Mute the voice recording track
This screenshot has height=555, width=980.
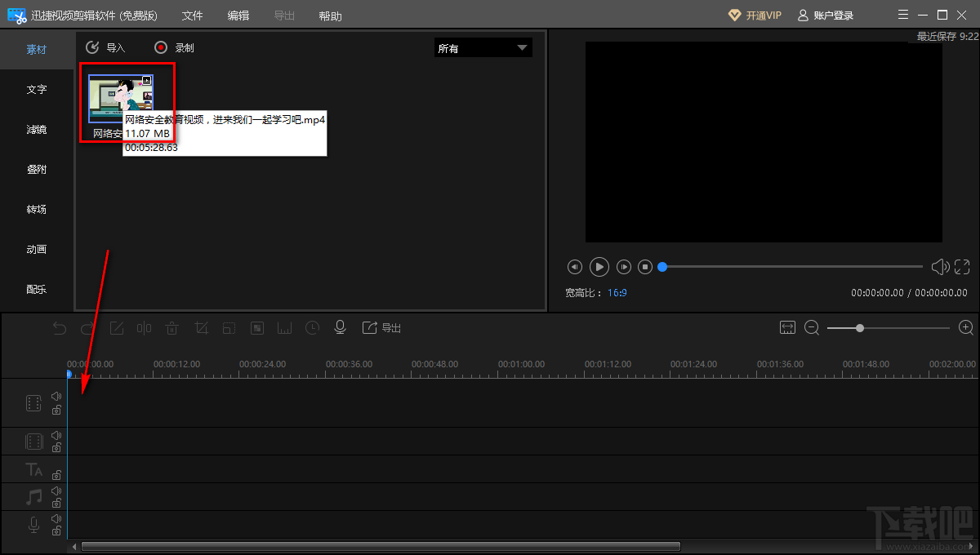pos(56,519)
